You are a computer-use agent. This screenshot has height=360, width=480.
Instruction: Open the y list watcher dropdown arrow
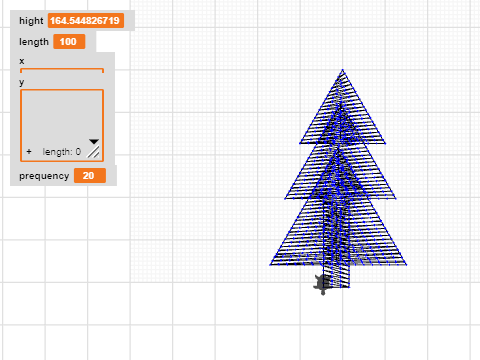[x=94, y=142]
